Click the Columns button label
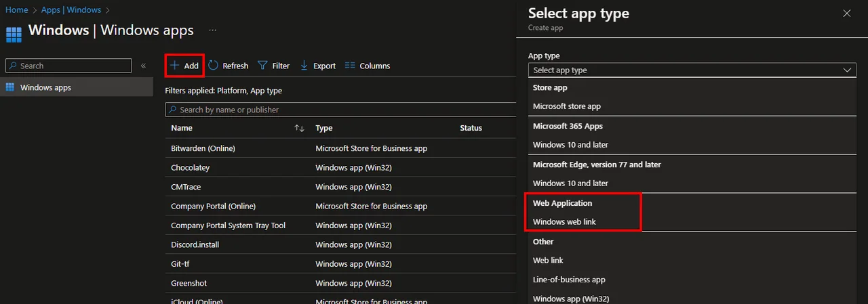The height and width of the screenshot is (304, 868). pos(375,66)
